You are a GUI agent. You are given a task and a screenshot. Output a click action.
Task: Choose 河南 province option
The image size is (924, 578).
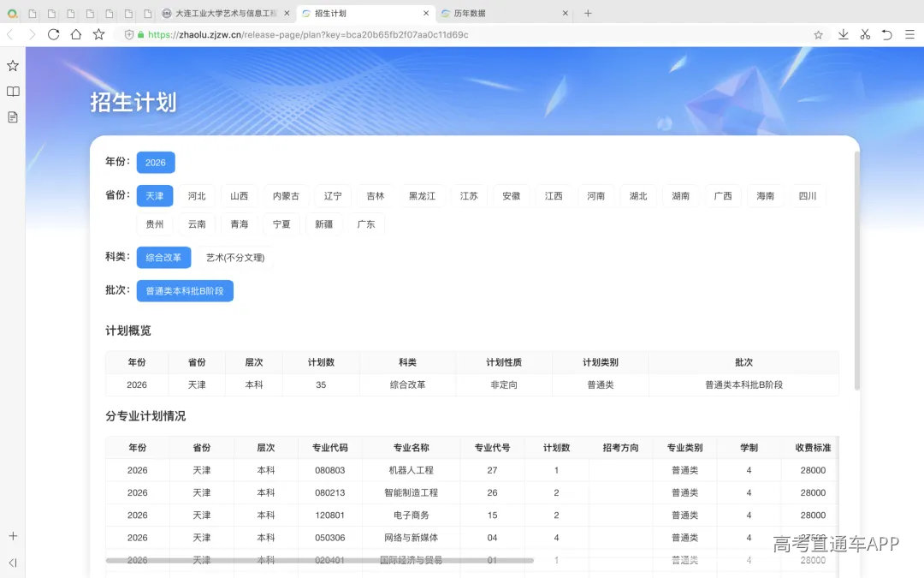(x=595, y=196)
